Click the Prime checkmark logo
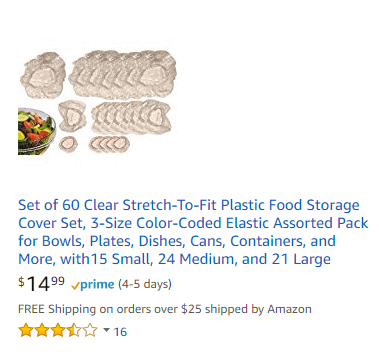Screen dimensions: 379x364 (93, 285)
